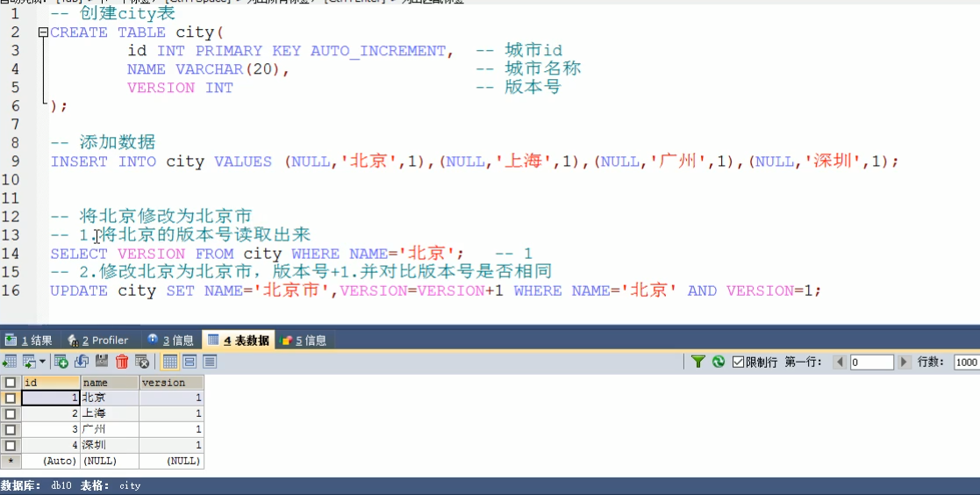The height and width of the screenshot is (495, 980).
Task: Open the 5 信息 tab
Action: (x=304, y=340)
